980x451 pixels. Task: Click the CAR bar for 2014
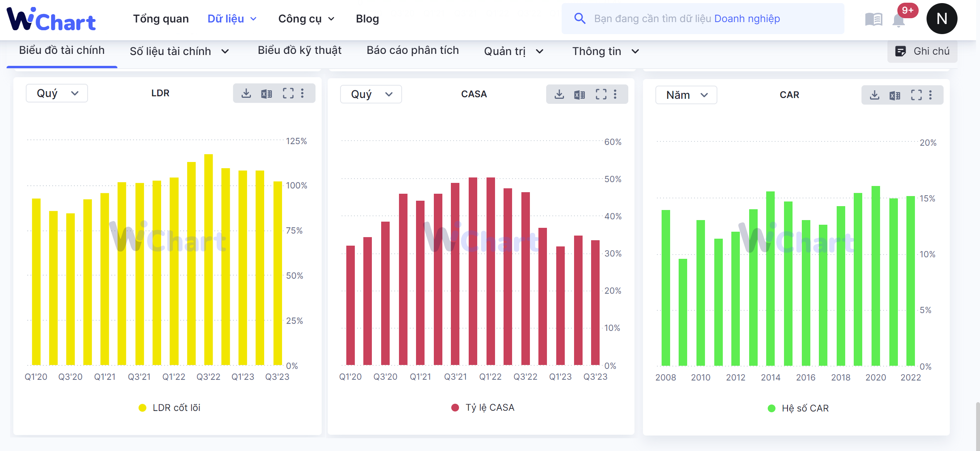(x=770, y=278)
